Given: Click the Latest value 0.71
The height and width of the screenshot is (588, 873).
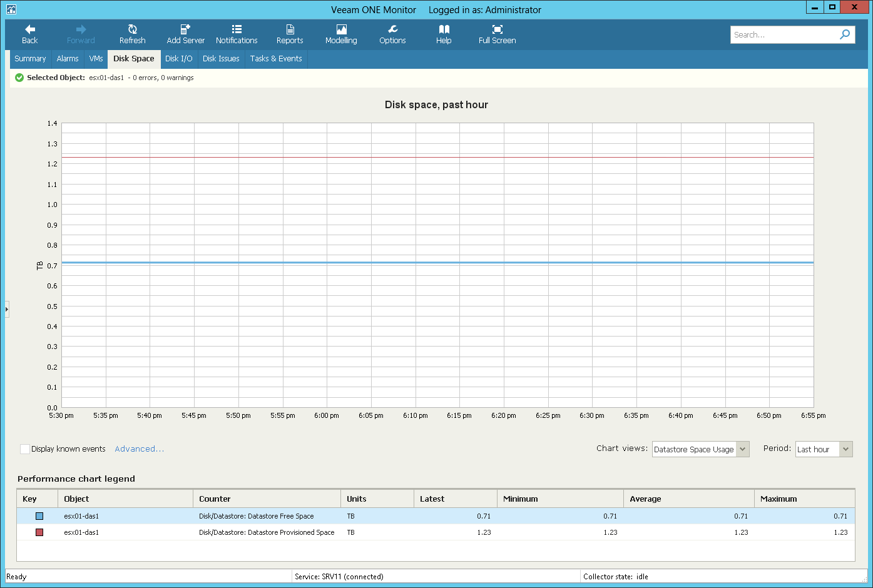Looking at the screenshot, I should point(484,516).
